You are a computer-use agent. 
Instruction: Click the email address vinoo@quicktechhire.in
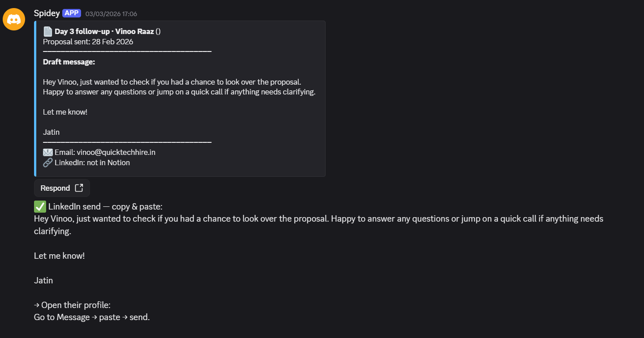pos(116,152)
